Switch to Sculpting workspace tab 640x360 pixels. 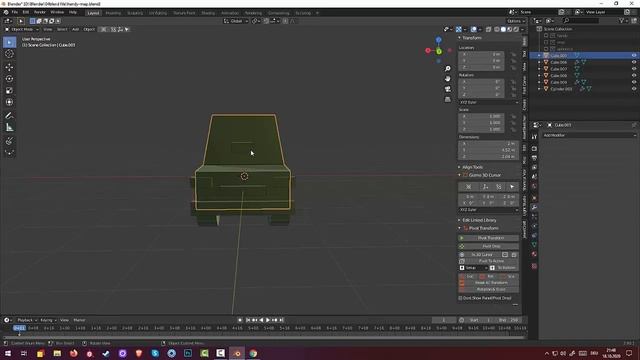pos(135,13)
